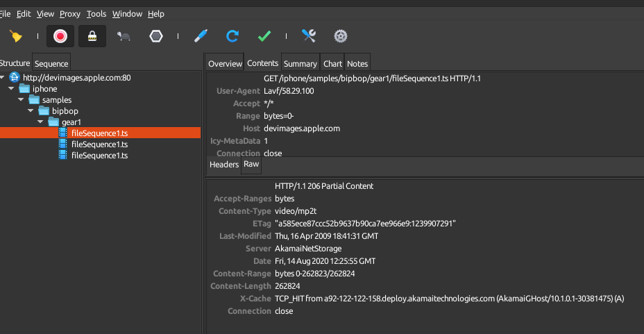Image resolution: width=644 pixels, height=334 pixels.
Task: Click the broom icon to clear session
Action: (16, 36)
